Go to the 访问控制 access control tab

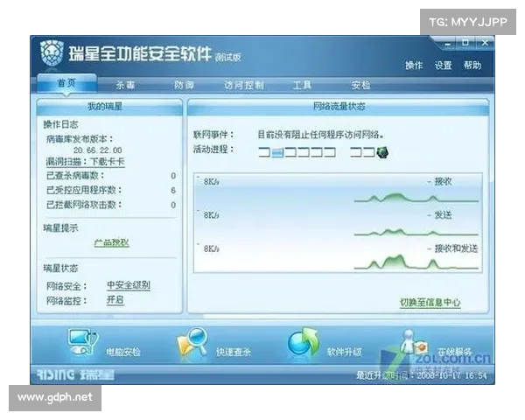click(x=244, y=85)
